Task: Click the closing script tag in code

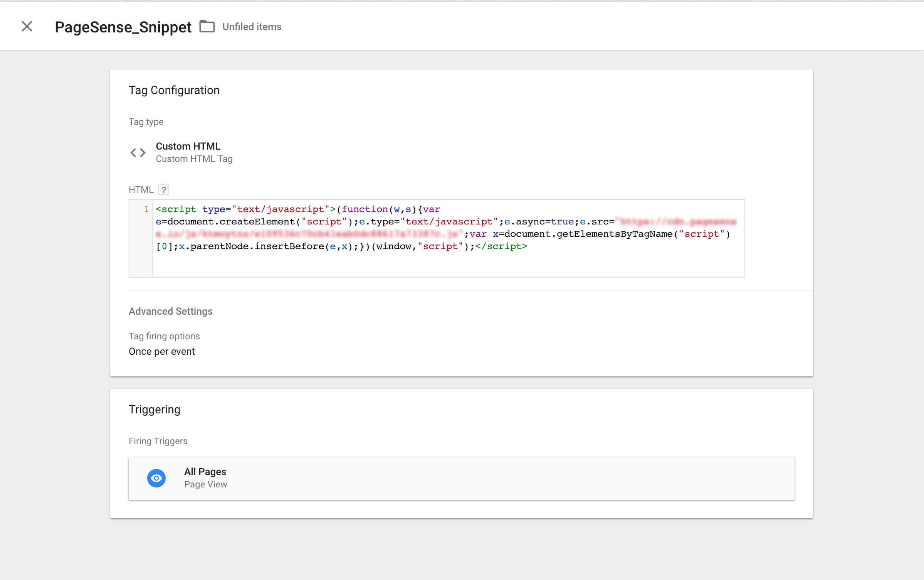Action: (x=501, y=246)
